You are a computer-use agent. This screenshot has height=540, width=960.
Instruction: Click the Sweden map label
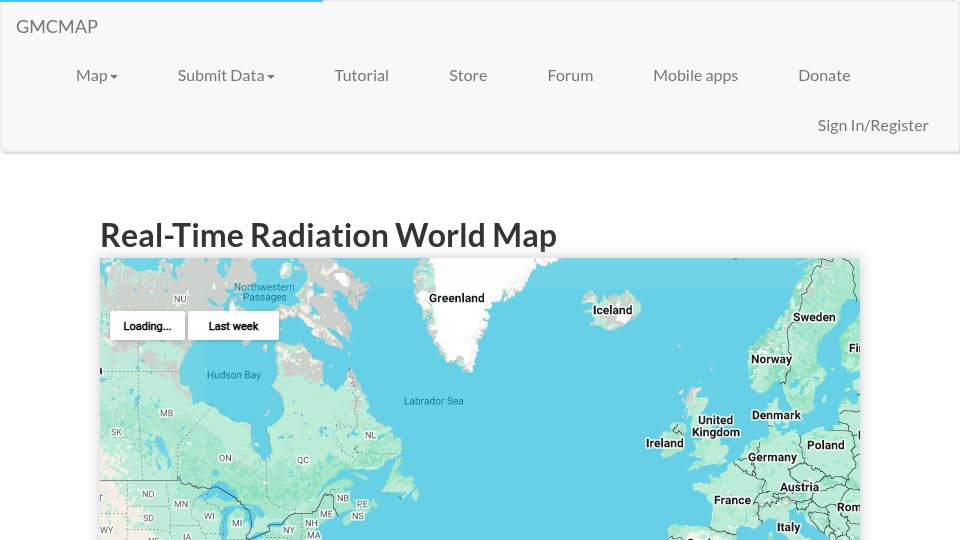tap(814, 317)
